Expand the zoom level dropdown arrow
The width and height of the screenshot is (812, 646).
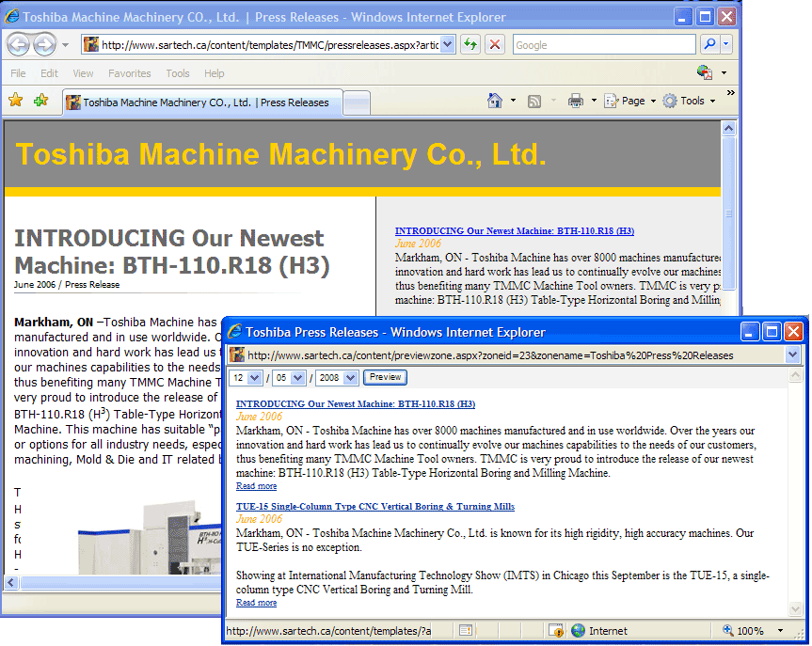tap(780, 630)
